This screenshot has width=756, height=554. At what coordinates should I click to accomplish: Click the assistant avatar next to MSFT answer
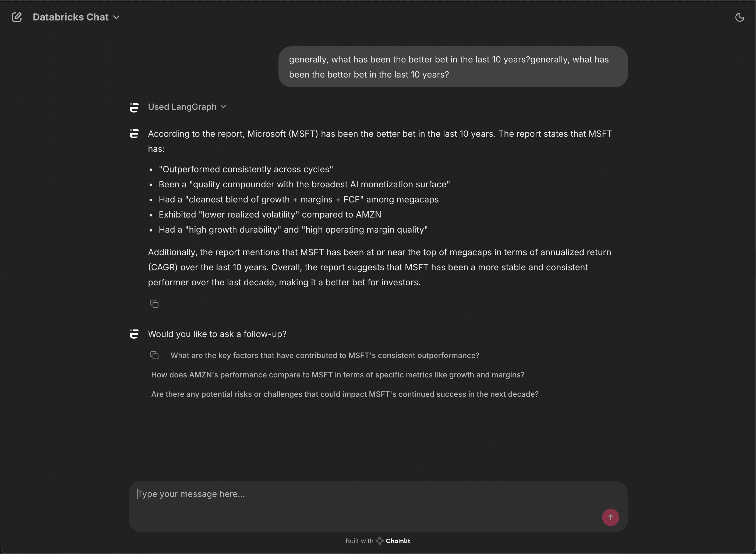(x=134, y=134)
